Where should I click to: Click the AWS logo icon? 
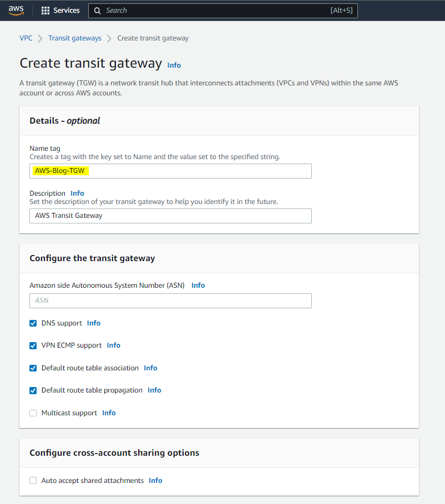point(16,11)
